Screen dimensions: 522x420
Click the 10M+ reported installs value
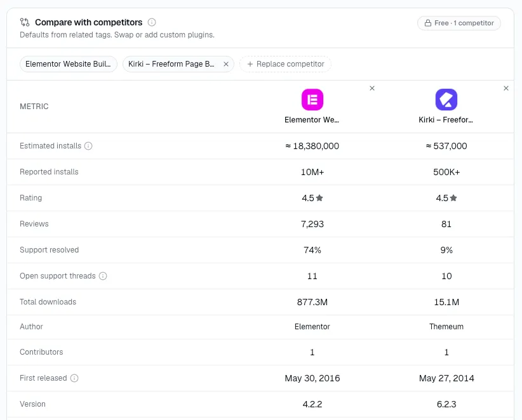[312, 172]
